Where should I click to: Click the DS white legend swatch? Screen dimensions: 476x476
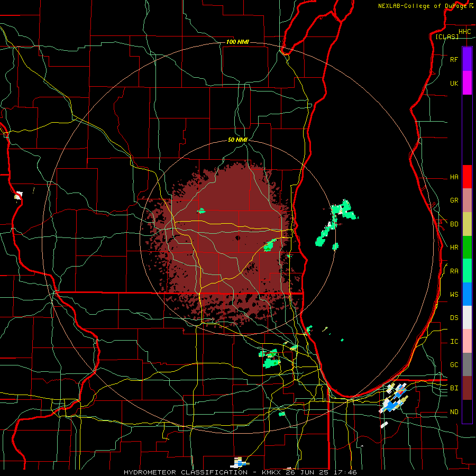click(467, 317)
